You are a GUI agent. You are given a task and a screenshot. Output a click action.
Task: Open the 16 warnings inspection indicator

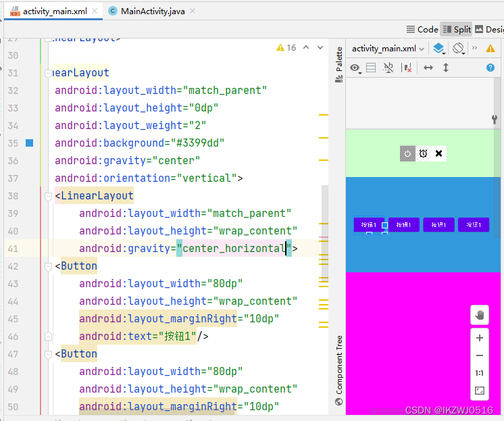tap(286, 47)
